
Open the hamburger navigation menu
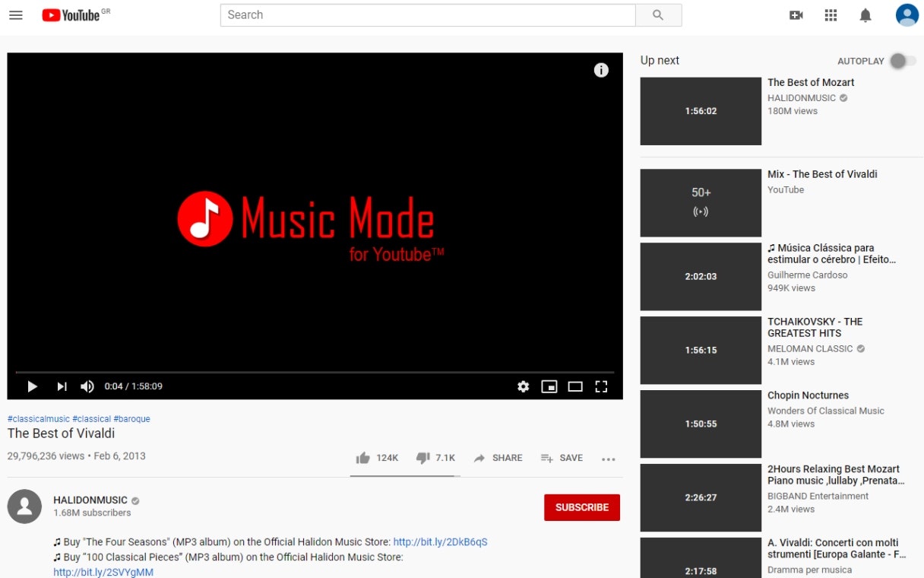pyautogui.click(x=15, y=14)
